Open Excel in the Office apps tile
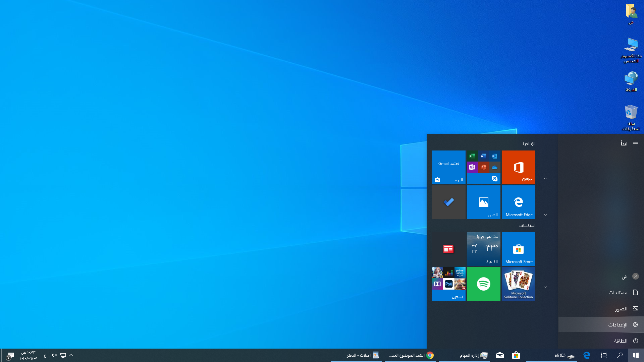Image resolution: width=644 pixels, height=362 pixels. click(x=472, y=156)
